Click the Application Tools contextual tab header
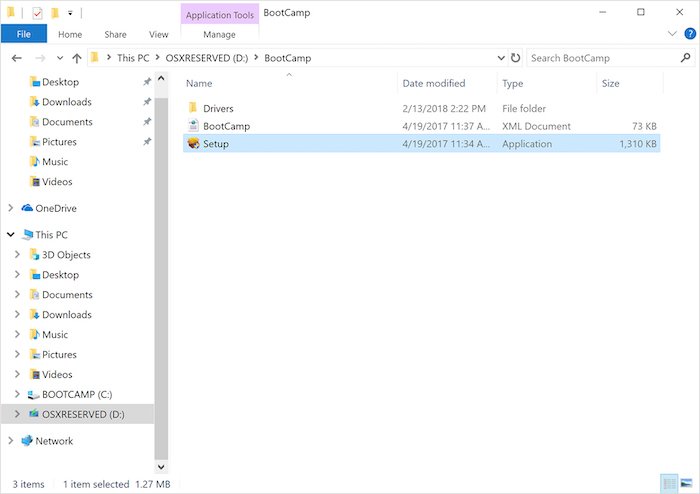This screenshot has height=494, width=700. pos(220,15)
